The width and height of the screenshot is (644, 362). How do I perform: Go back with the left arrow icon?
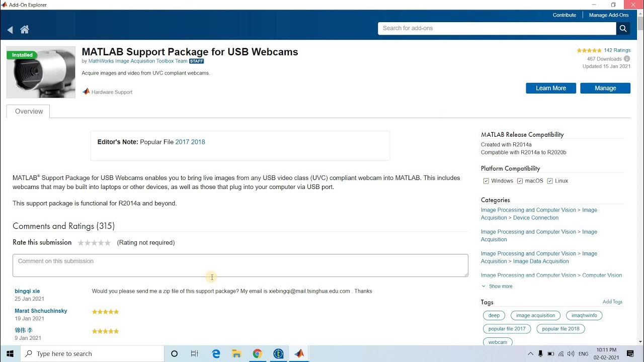point(10,30)
